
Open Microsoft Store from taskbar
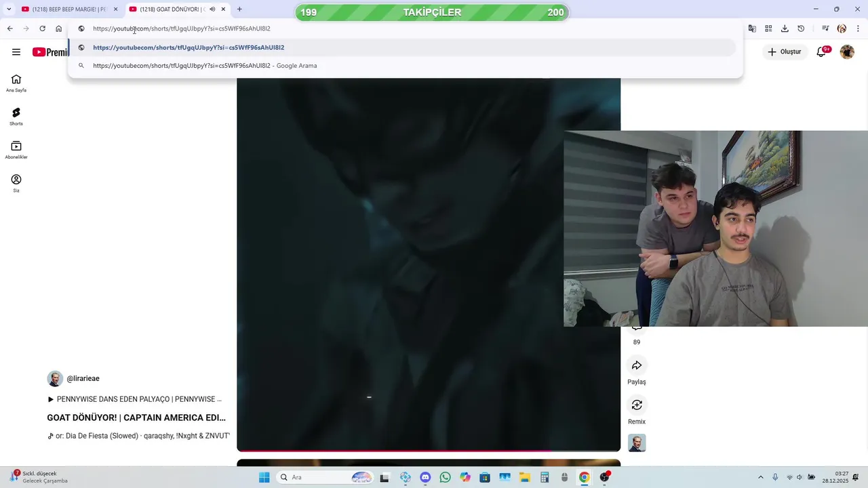click(485, 477)
